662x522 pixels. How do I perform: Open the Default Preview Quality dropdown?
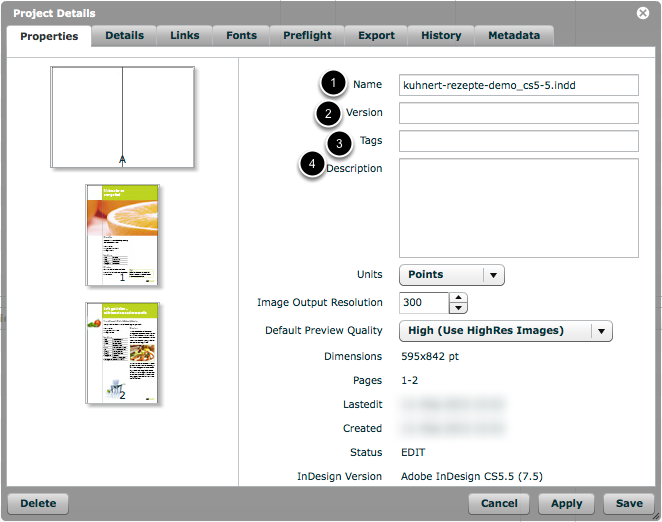pyautogui.click(x=505, y=331)
